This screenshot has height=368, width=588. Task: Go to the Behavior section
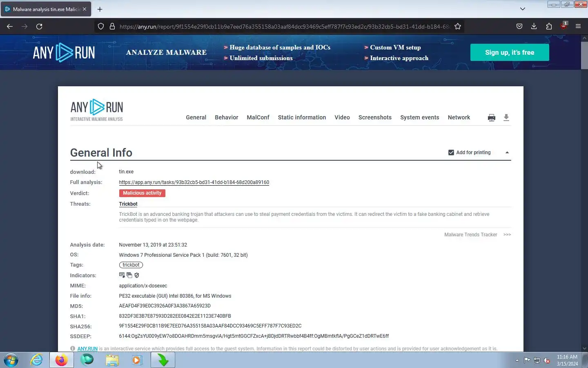point(227,117)
